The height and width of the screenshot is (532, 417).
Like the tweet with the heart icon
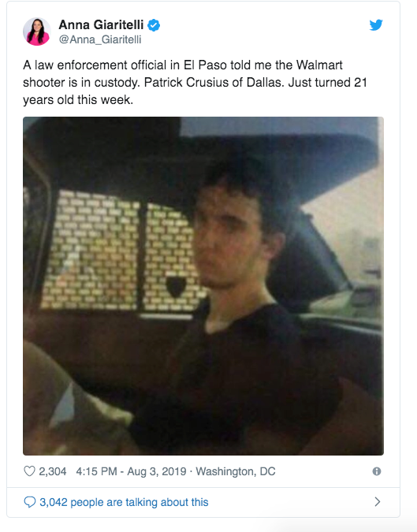coord(29,471)
